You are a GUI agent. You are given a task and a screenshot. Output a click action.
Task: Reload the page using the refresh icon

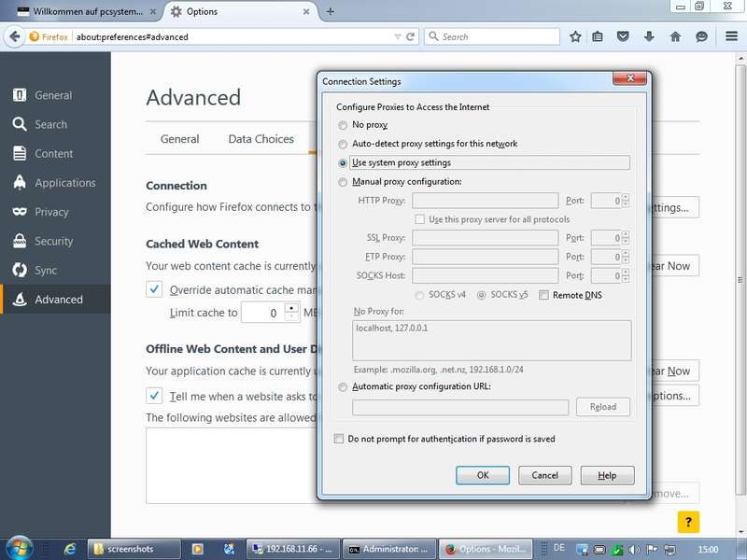(x=410, y=36)
